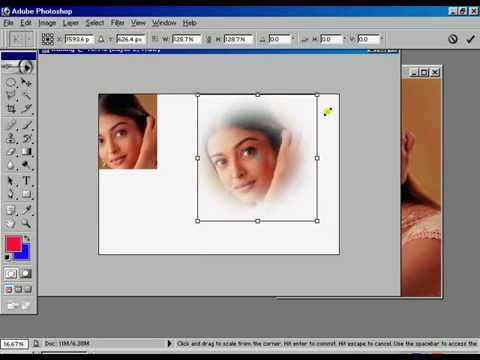Choose Standard Screen Mode
Image resolution: width=480 pixels, height=360 pixels.
click(9, 289)
